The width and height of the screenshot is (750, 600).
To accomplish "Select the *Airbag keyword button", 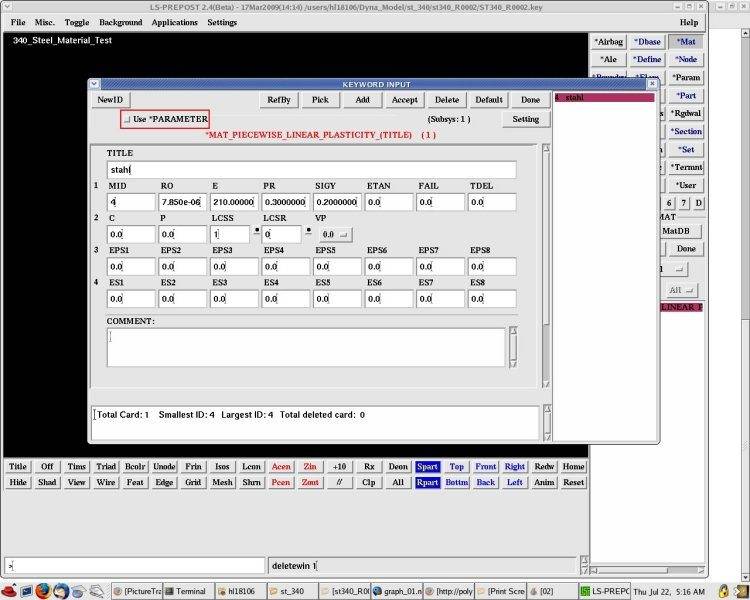I will [x=609, y=42].
